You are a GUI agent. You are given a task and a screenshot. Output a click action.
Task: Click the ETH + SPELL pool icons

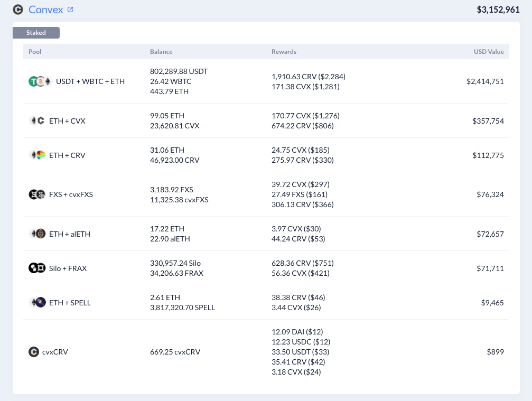click(37, 302)
